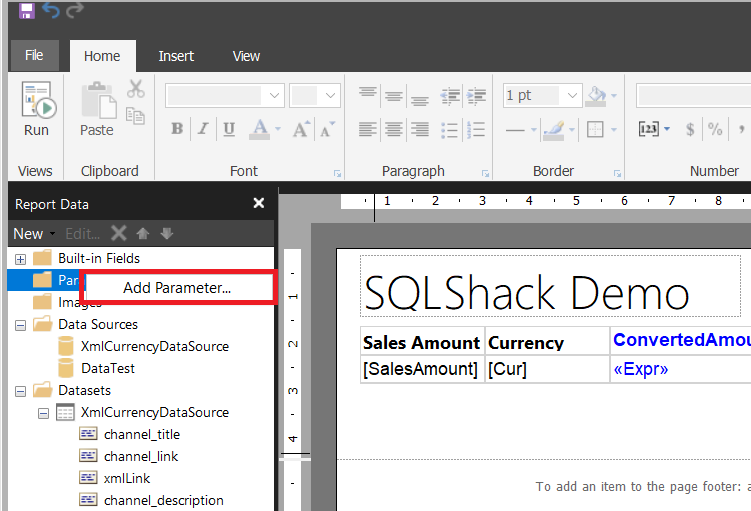The height and width of the screenshot is (511, 751).
Task: Choose Add Parameter... from context menu
Action: point(177,288)
